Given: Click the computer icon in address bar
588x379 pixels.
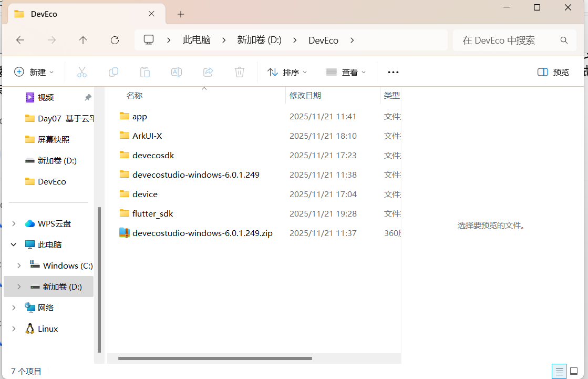Looking at the screenshot, I should pyautogui.click(x=149, y=40).
